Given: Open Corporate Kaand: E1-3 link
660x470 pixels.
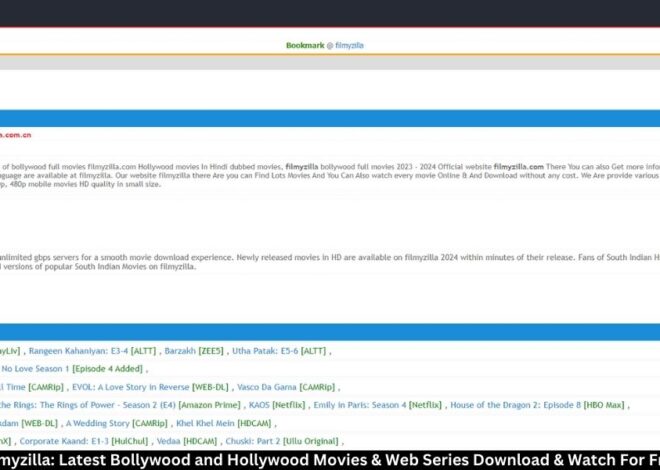Looking at the screenshot, I should tap(64, 441).
